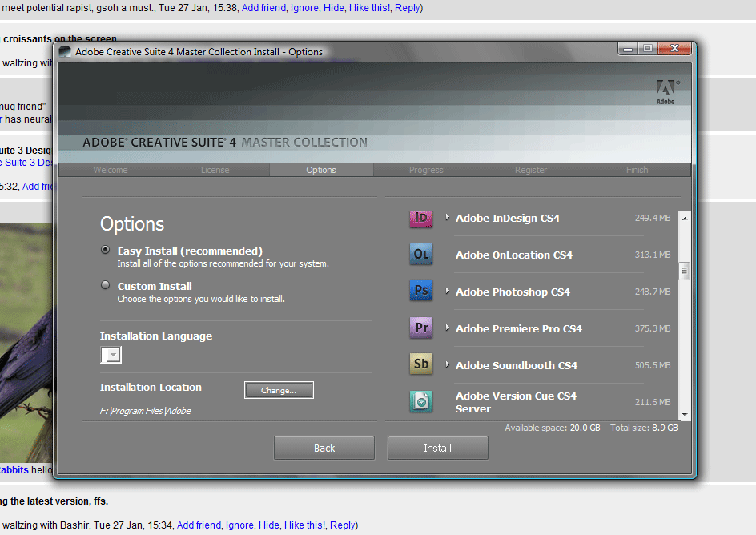Screen dimensions: 756x535
Task: Click the installer title bar window icon
Action: click(x=65, y=51)
